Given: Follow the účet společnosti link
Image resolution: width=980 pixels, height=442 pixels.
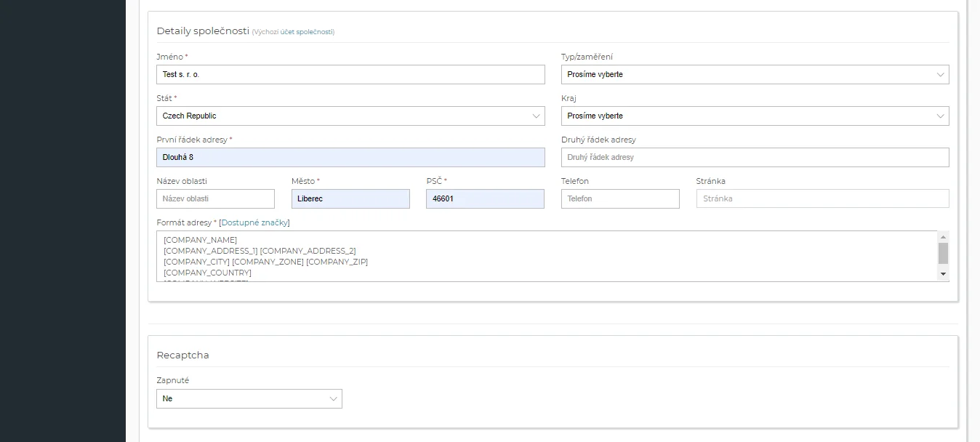Looking at the screenshot, I should tap(306, 32).
